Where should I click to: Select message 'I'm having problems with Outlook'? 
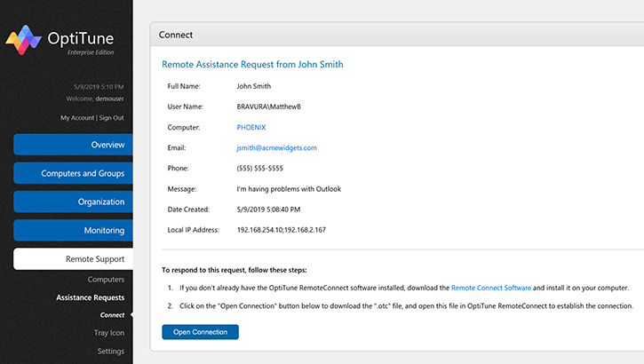click(289, 189)
